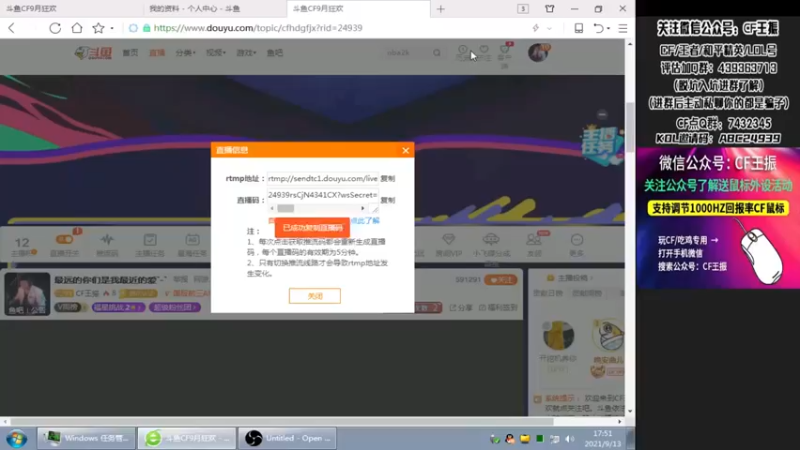Click the orange 关注 follow button
Image resolution: width=800 pixels, height=450 pixels.
(501, 280)
